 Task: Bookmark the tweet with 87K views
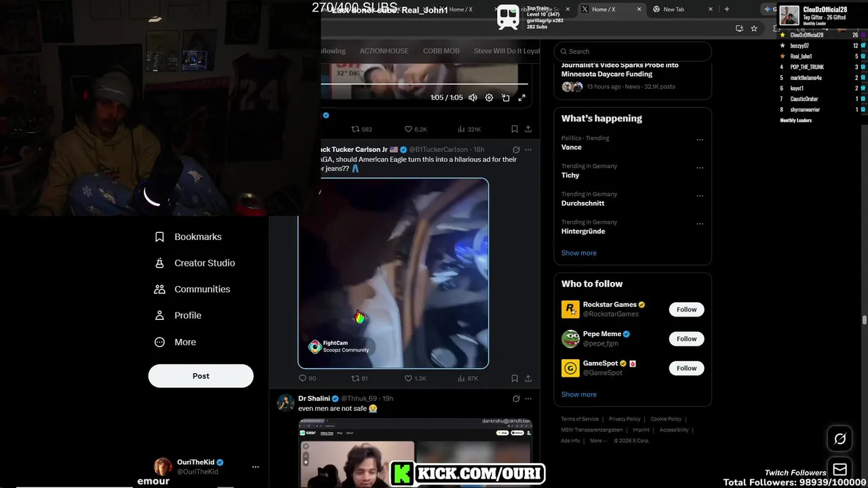pyautogui.click(x=515, y=378)
